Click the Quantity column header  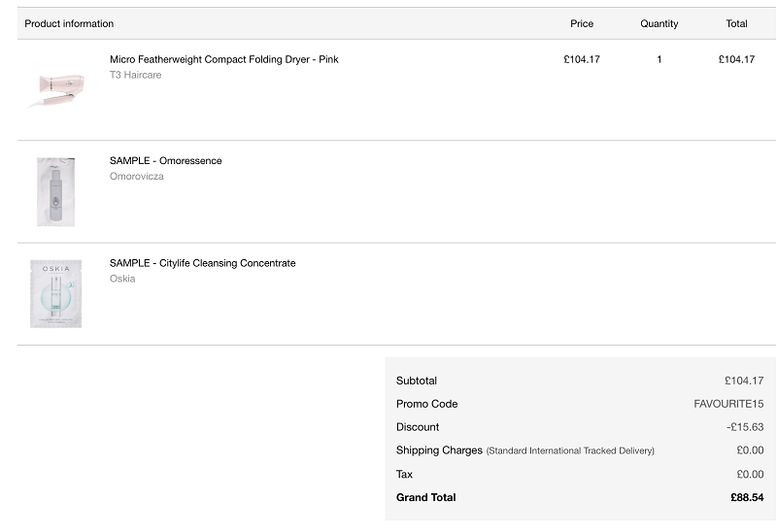tap(659, 23)
